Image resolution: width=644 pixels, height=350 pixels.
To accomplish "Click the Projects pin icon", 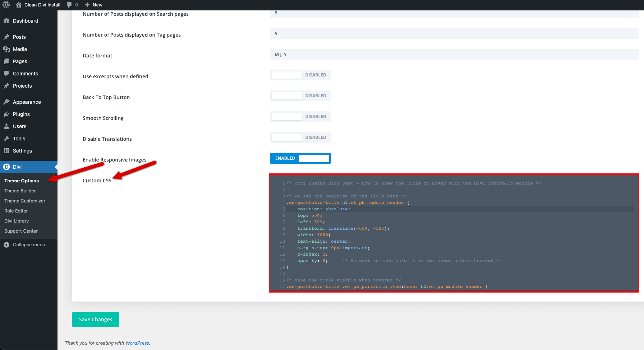I will 6,86.
